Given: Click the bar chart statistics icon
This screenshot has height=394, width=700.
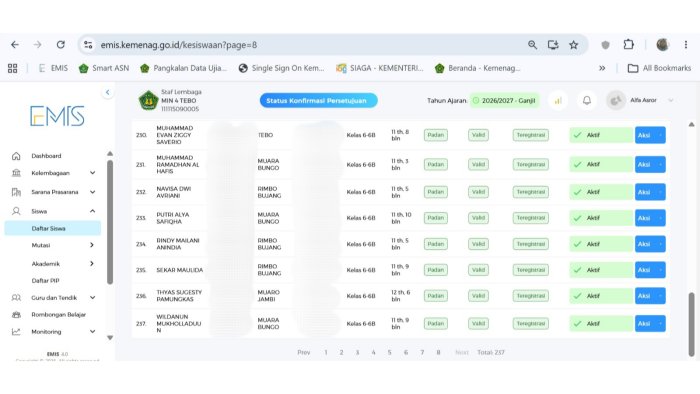Looking at the screenshot, I should 558,100.
